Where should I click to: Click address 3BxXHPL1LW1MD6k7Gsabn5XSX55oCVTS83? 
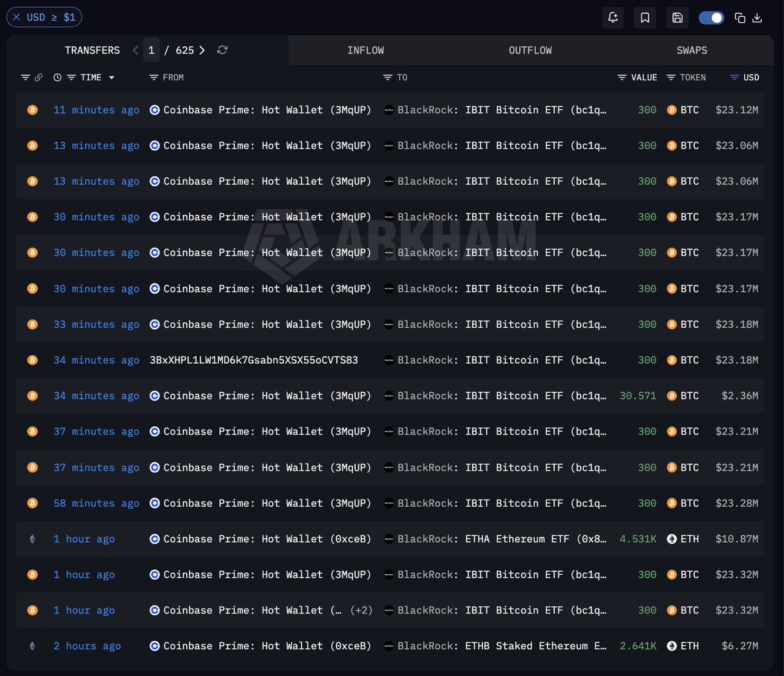pyautogui.click(x=253, y=361)
